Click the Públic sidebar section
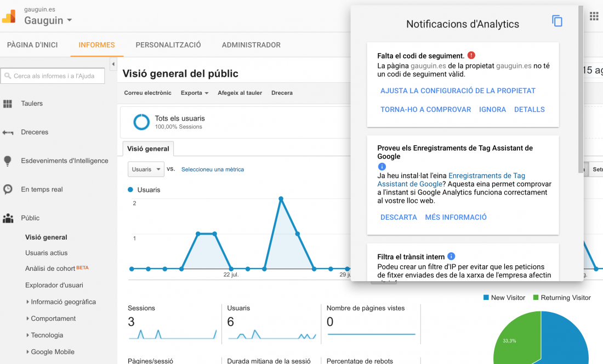 click(30, 218)
